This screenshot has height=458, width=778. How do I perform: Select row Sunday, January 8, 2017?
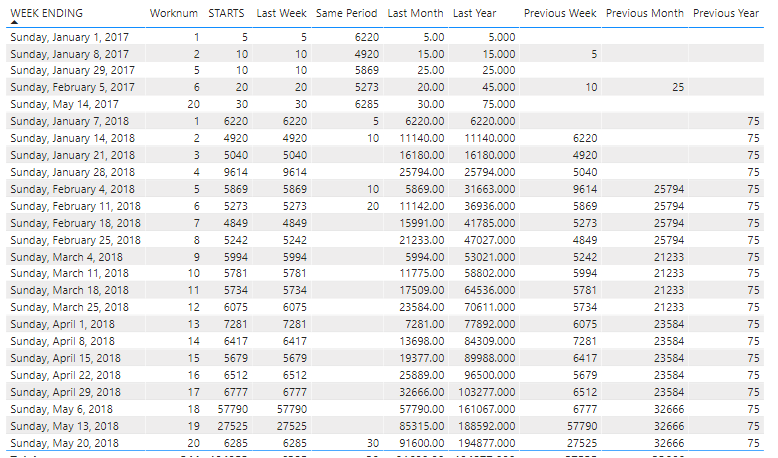point(385,54)
